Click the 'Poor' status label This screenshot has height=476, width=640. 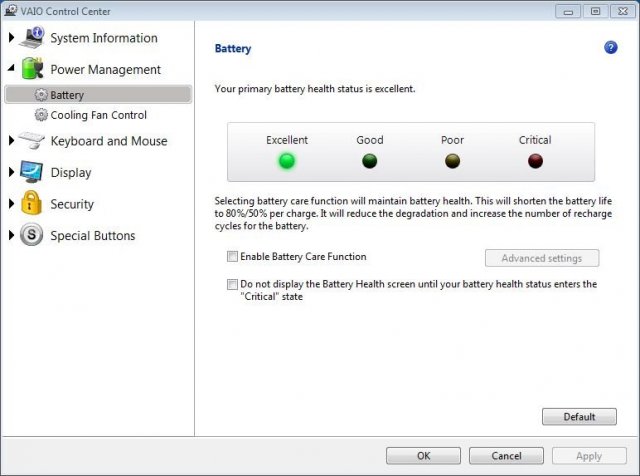(452, 140)
